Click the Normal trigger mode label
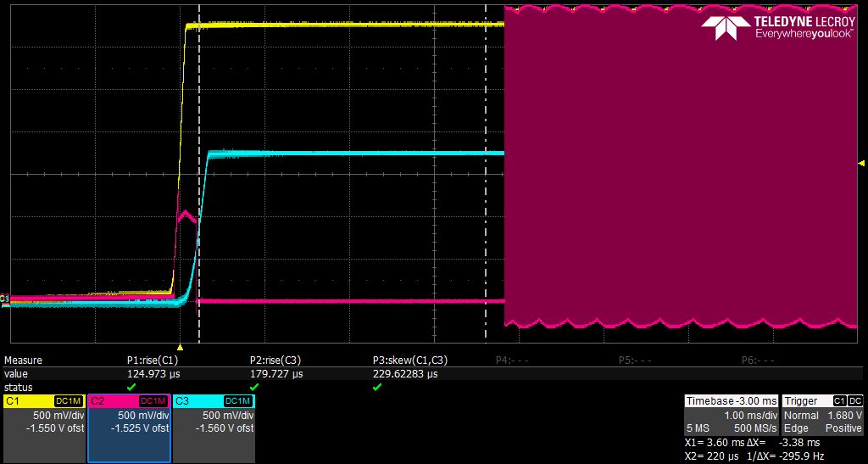 point(800,416)
